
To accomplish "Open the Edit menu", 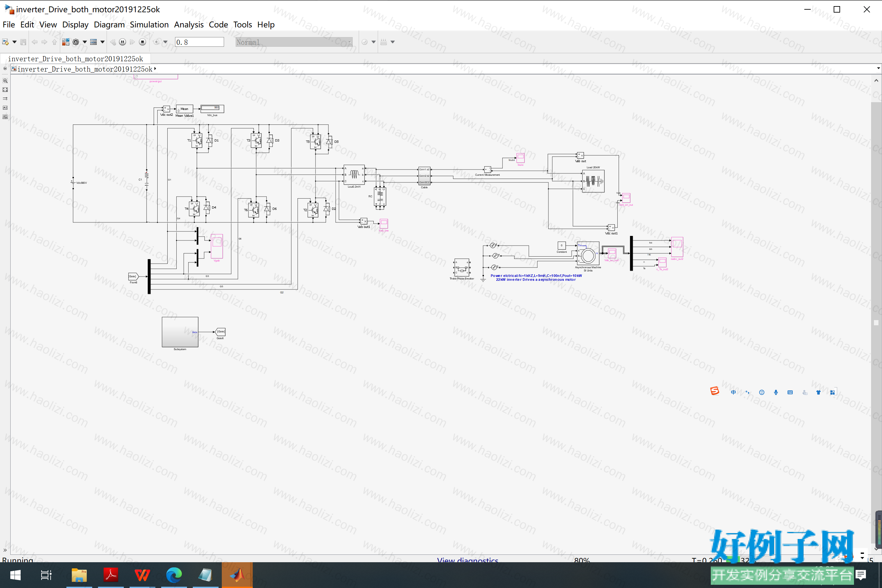I will click(27, 25).
